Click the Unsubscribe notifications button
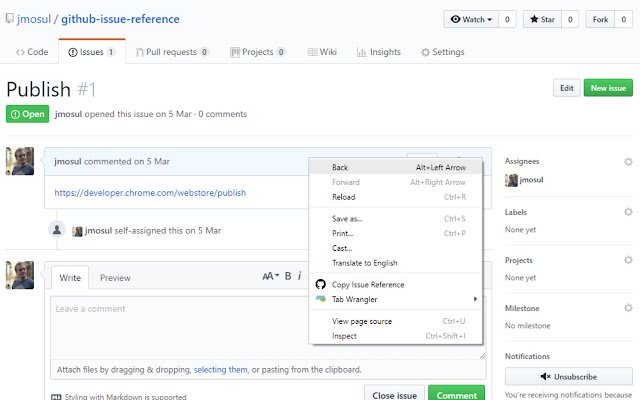The height and width of the screenshot is (400, 640). point(569,376)
